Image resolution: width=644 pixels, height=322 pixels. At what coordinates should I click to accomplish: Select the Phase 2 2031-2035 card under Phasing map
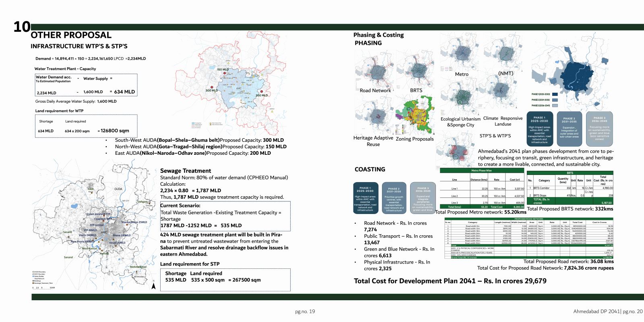(569, 129)
